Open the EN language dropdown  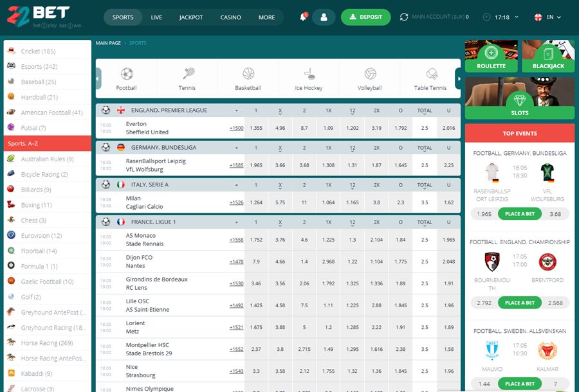(x=548, y=17)
